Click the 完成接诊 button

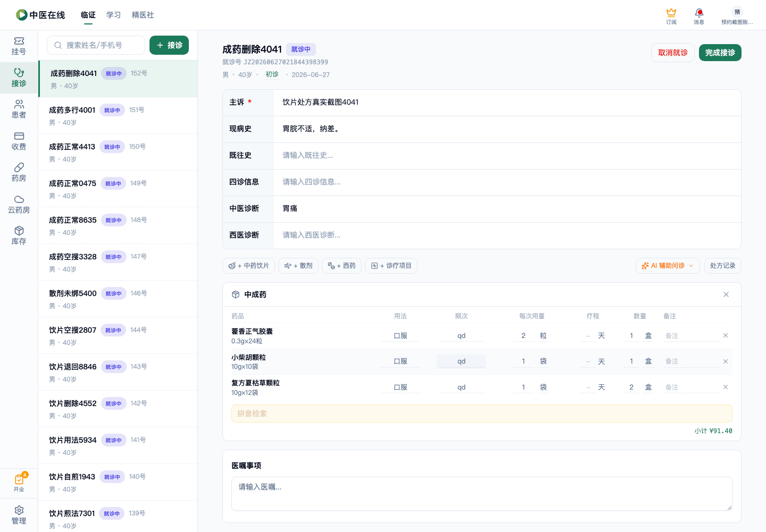(x=720, y=53)
